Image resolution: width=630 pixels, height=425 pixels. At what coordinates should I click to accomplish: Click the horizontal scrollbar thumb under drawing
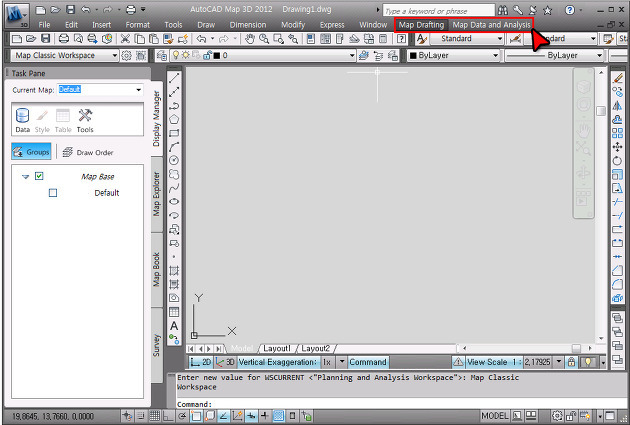point(576,348)
